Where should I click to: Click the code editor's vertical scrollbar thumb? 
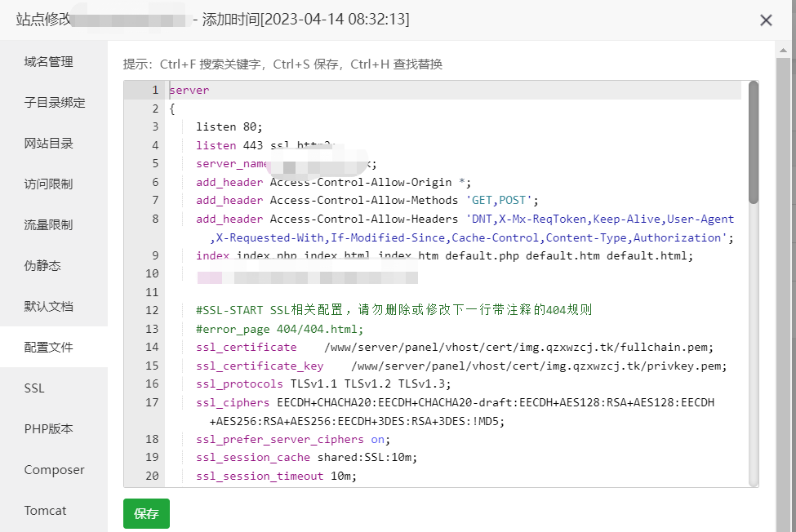tap(753, 141)
